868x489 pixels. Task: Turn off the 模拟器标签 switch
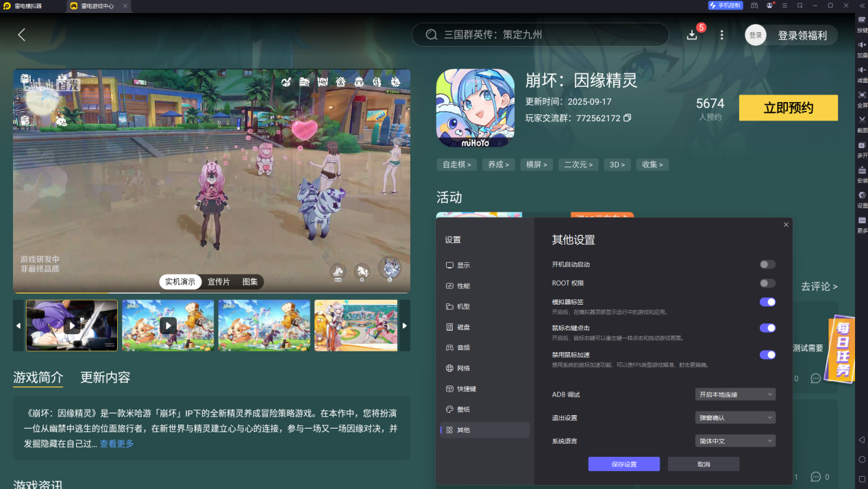click(767, 302)
